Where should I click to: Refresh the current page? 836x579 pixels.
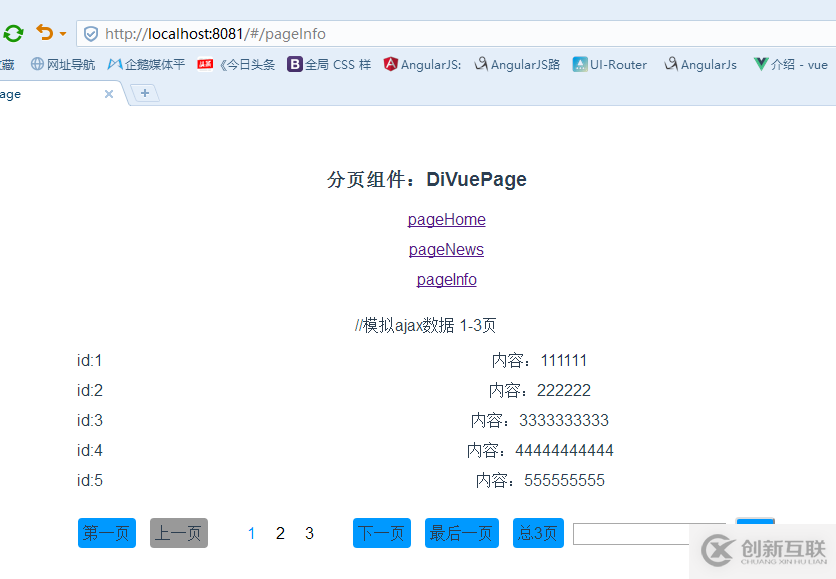[13, 33]
